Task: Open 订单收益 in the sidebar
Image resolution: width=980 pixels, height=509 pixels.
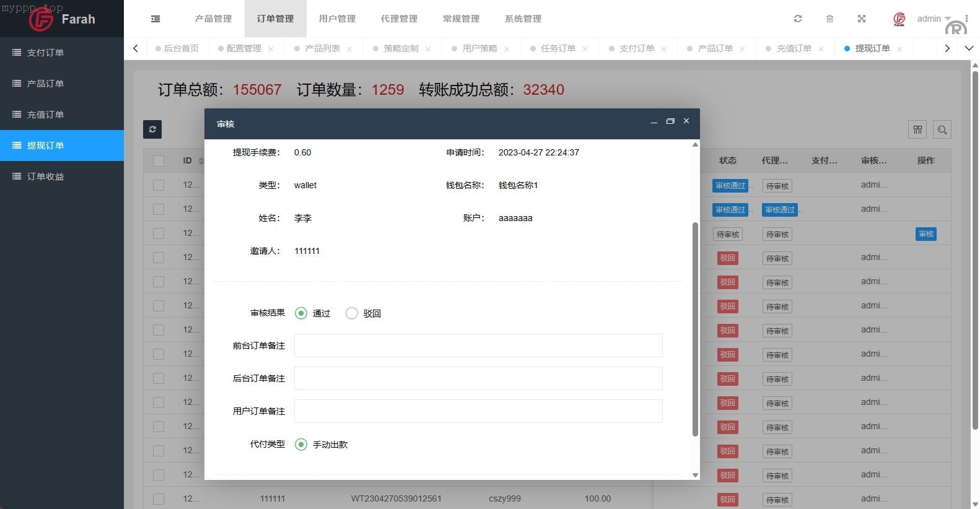Action: [45, 176]
